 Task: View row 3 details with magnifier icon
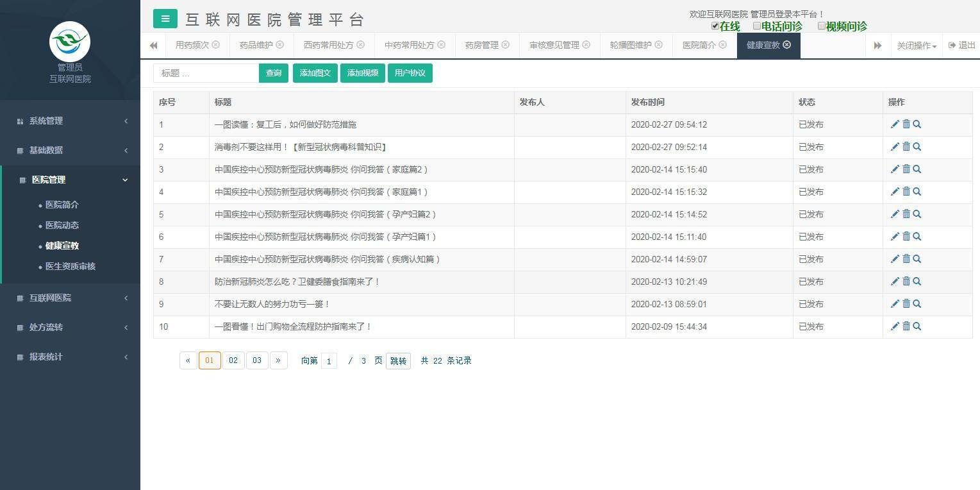pyautogui.click(x=917, y=169)
